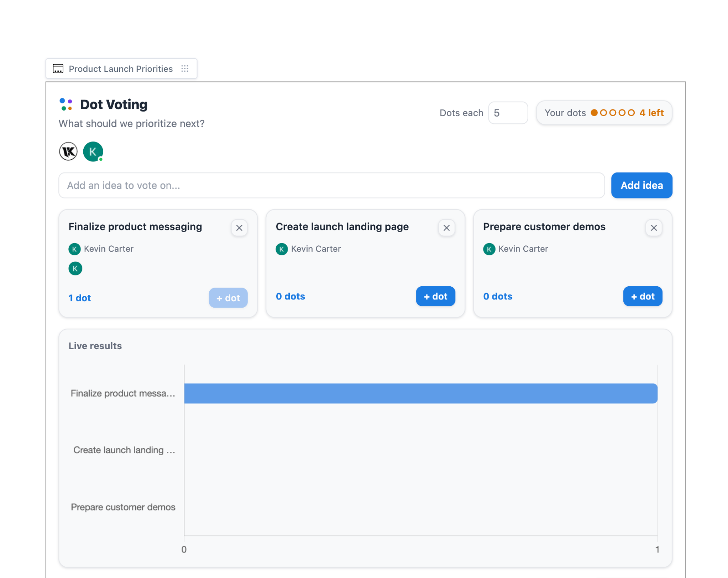Click chart label Create launch landing …

pos(124,450)
